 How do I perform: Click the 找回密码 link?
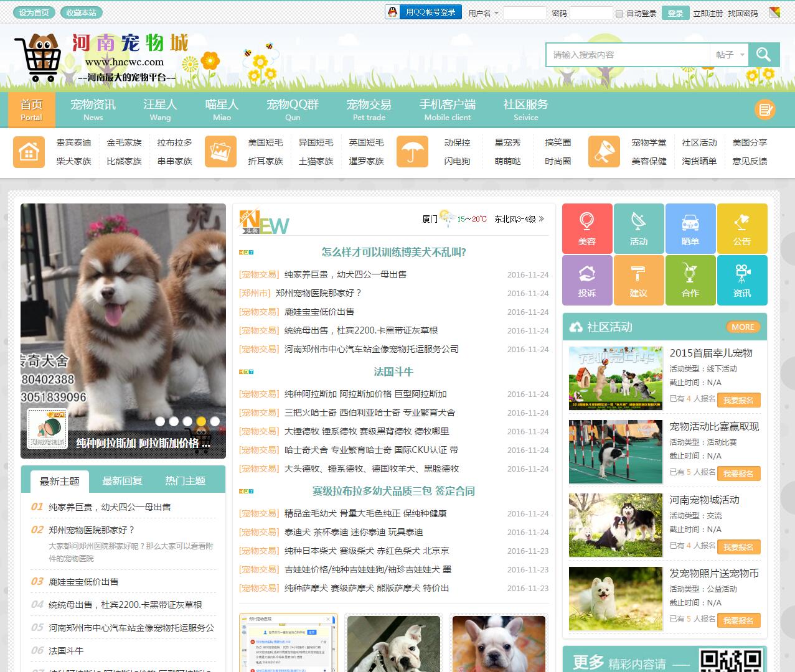click(743, 13)
